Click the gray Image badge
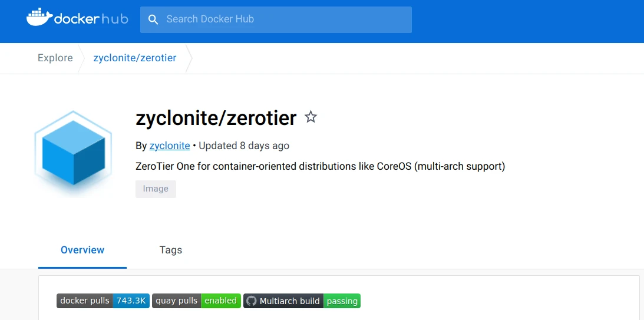Screen dimensions: 644x320 click(x=156, y=189)
